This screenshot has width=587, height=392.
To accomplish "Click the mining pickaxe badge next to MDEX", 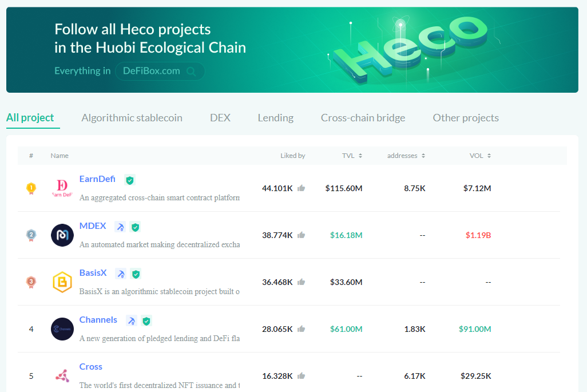I will coord(120,227).
